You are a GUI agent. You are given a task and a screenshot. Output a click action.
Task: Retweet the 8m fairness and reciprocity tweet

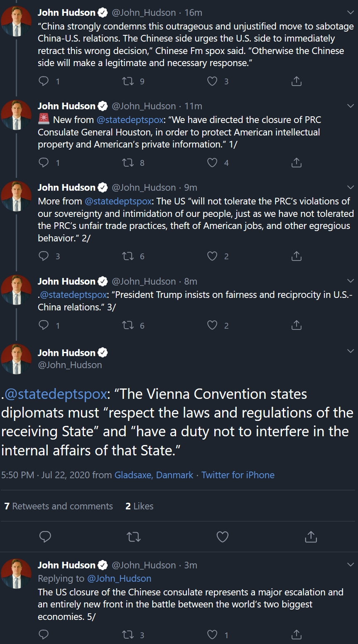point(128,325)
